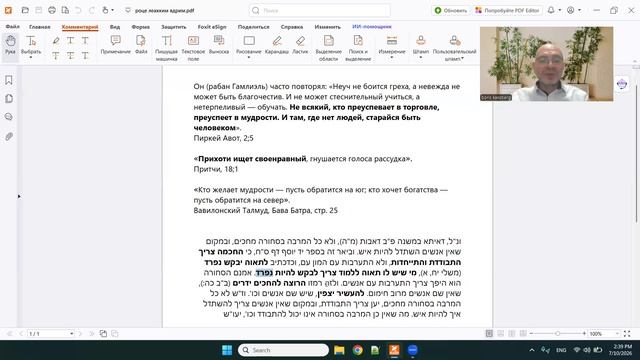The width and height of the screenshot is (640, 360).
Task: Open the notifications bell icon
Action: coord(551,10)
